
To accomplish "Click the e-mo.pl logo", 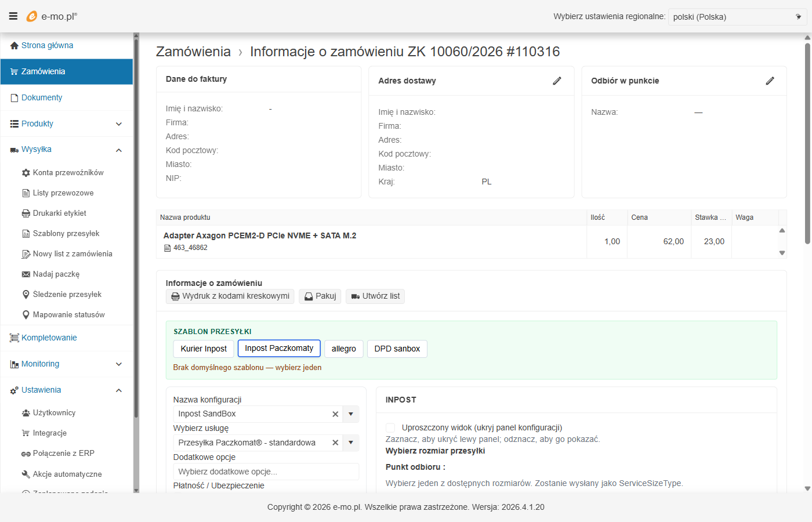I will pyautogui.click(x=52, y=16).
